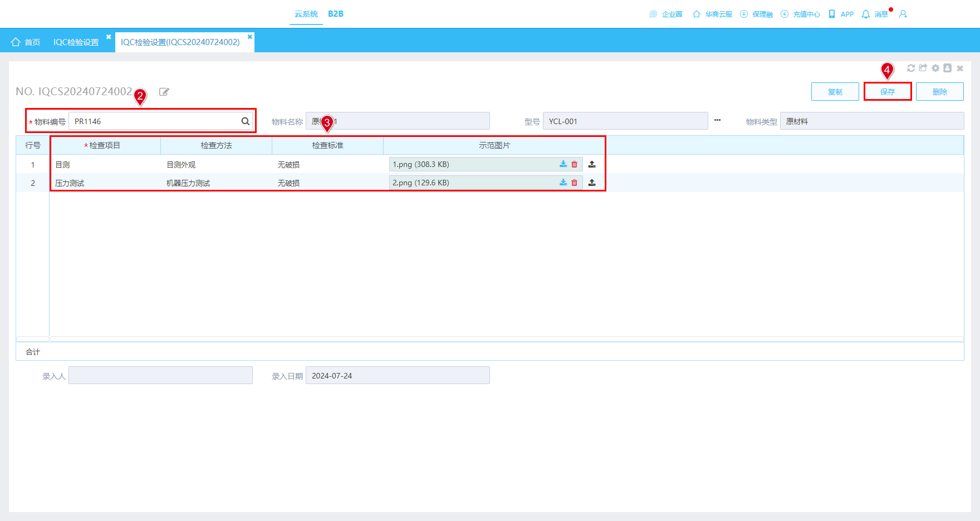Open 保理融 in the top bar

(756, 14)
